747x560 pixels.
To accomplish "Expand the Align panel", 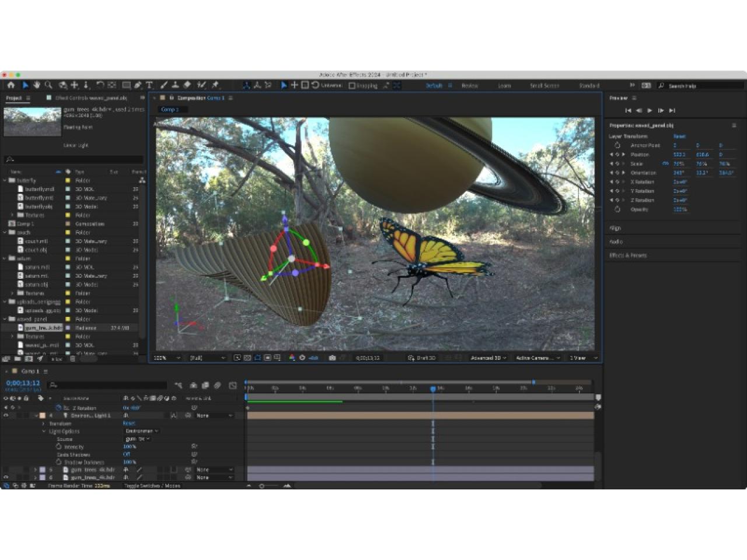I will coord(615,228).
